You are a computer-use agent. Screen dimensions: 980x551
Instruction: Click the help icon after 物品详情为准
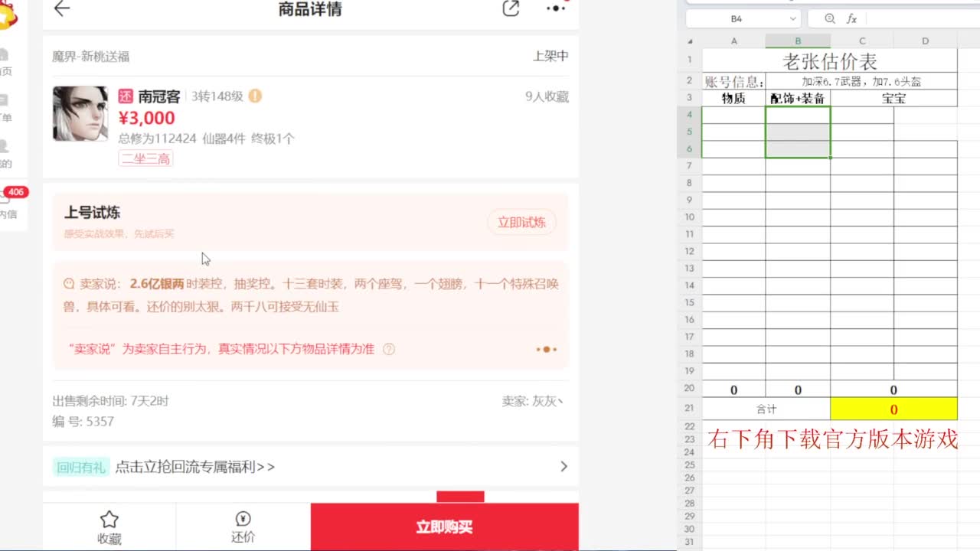pyautogui.click(x=389, y=349)
